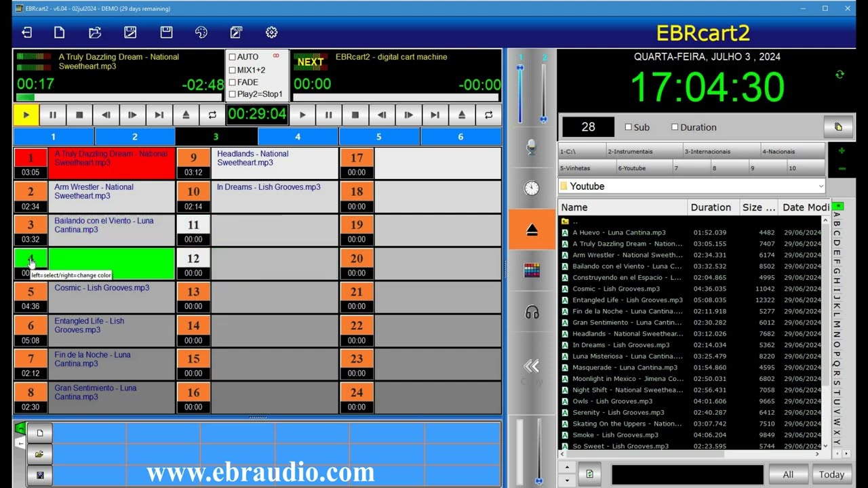Skip player 1 to next track
The height and width of the screenshot is (488, 868).
tap(159, 115)
